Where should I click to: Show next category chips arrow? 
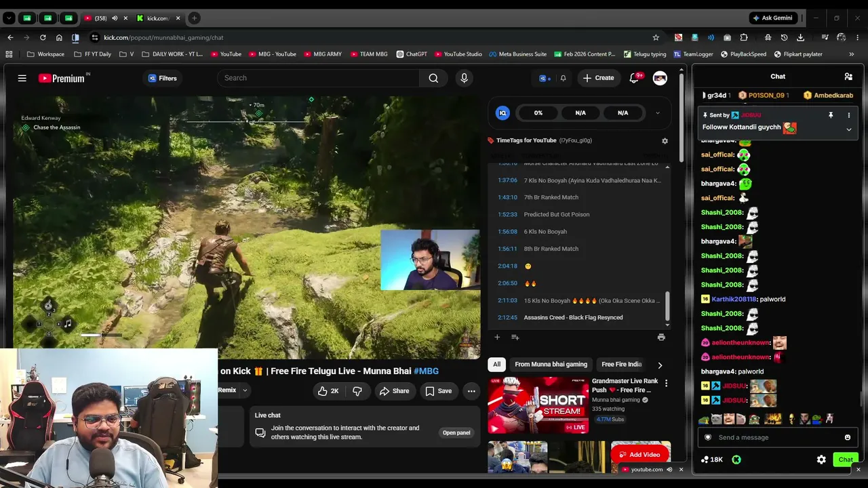coord(660,365)
